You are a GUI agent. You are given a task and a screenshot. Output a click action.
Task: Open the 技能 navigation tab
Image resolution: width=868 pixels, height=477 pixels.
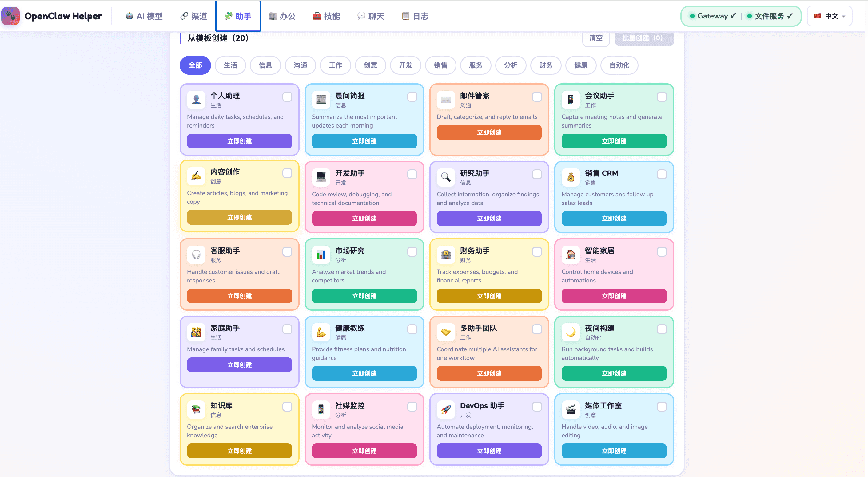[x=326, y=16]
